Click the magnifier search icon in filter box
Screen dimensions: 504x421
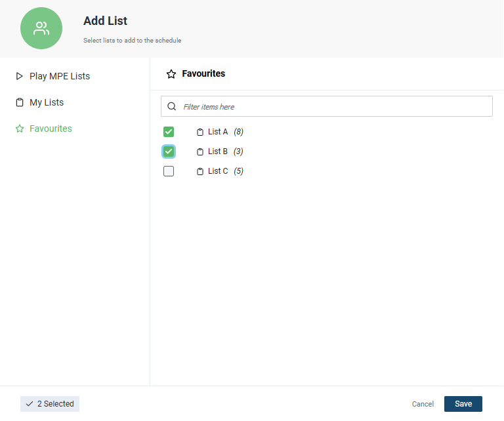point(172,106)
